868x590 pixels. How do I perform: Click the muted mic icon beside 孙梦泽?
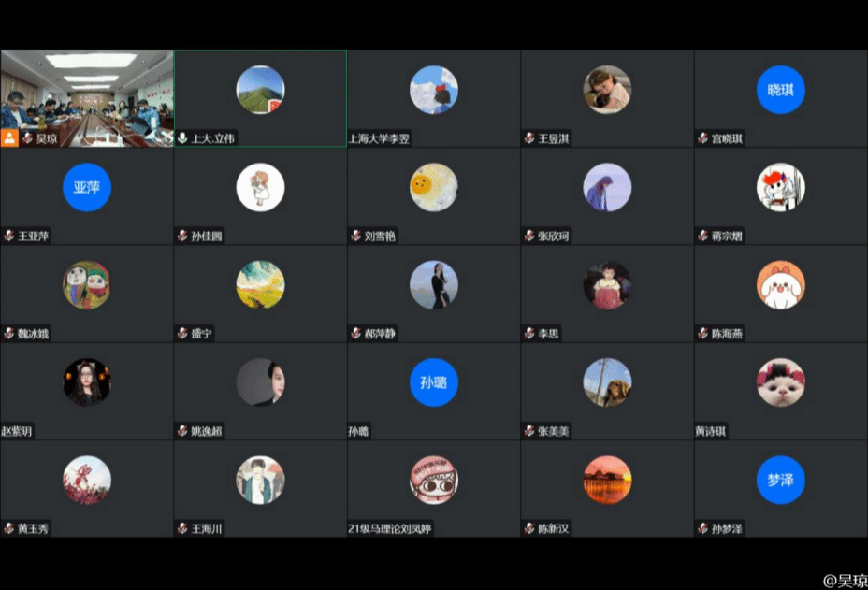tap(702, 529)
